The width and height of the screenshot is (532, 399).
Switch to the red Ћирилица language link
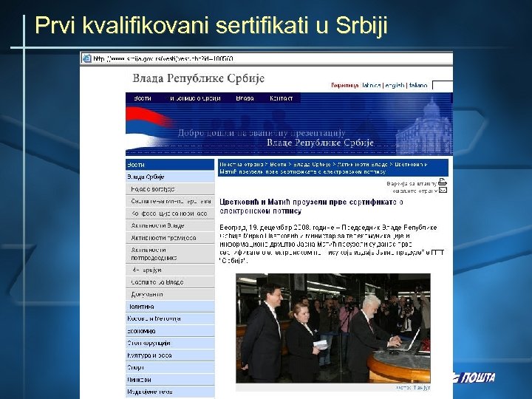point(345,86)
